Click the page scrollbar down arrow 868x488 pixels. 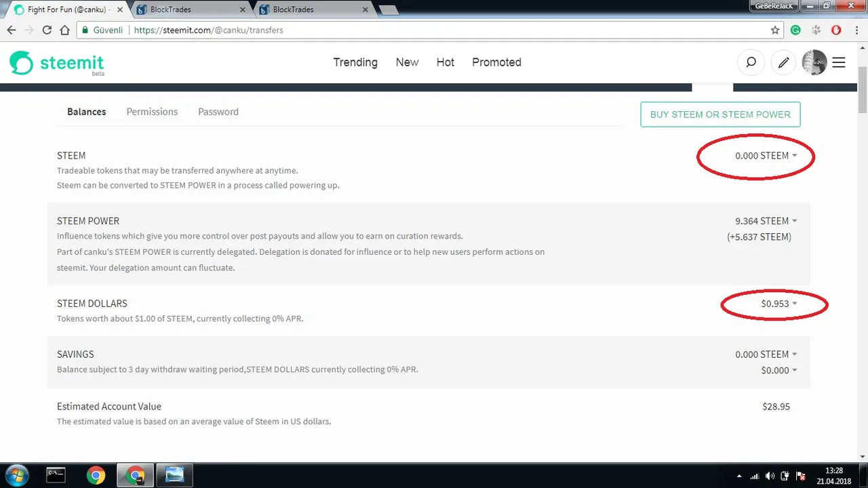[x=863, y=456]
